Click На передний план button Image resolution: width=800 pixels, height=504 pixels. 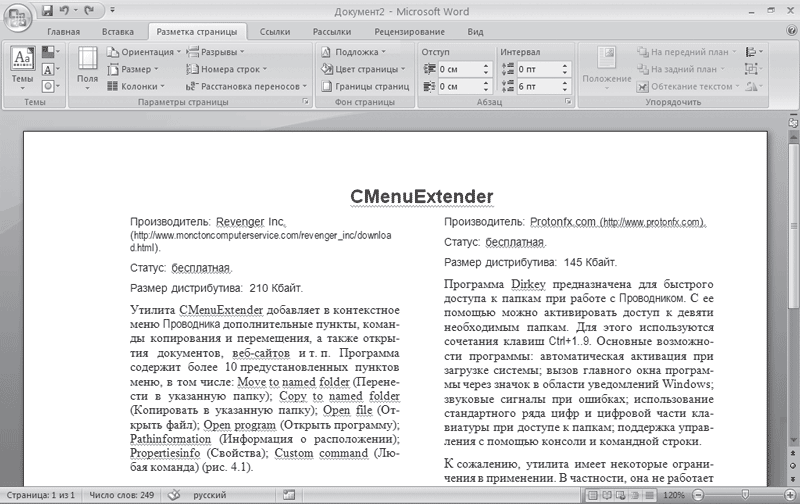(x=686, y=52)
